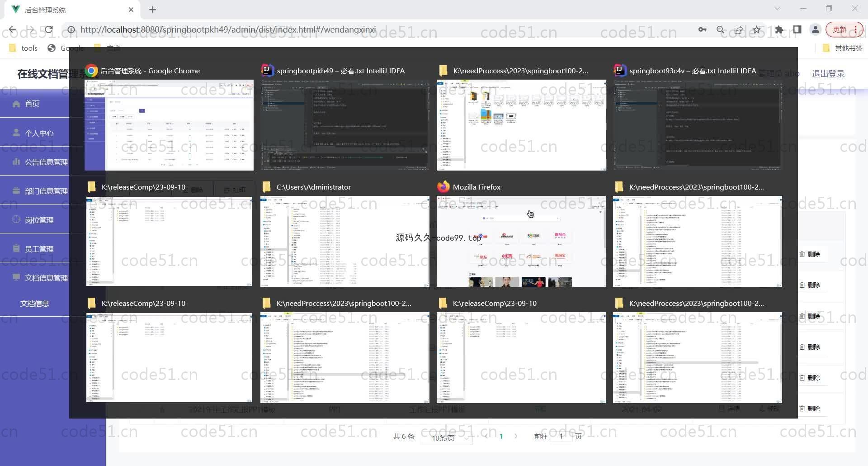
Task: Click IntelliJ icon of springboot93c4v switcher entry
Action: coord(620,70)
